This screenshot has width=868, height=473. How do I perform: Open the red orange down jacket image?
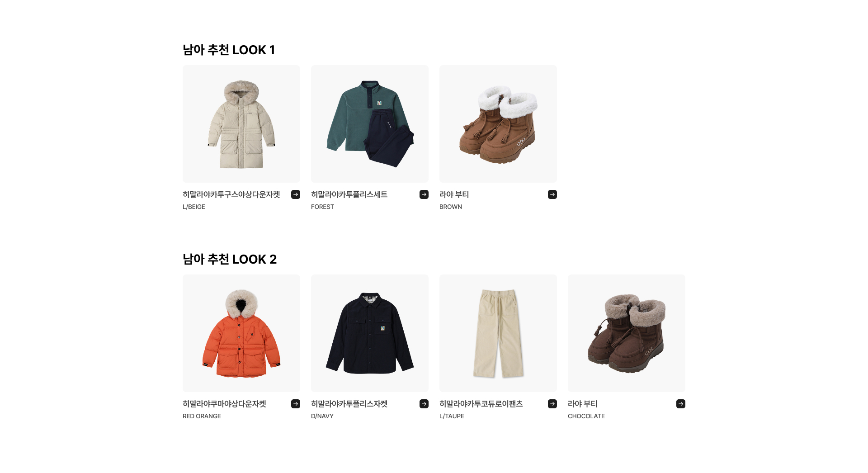[x=241, y=333]
